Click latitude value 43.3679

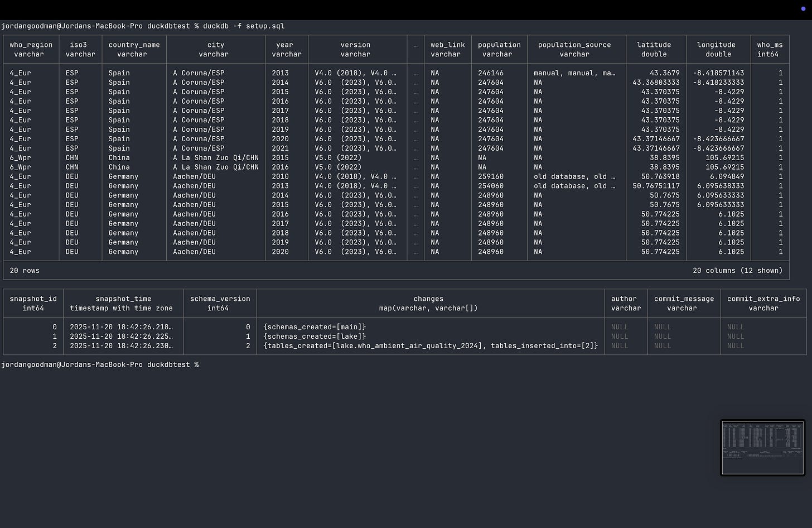[665, 73]
